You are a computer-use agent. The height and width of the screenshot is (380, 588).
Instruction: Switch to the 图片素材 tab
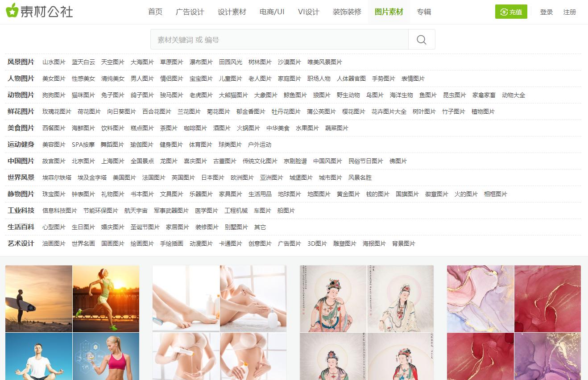click(x=388, y=12)
